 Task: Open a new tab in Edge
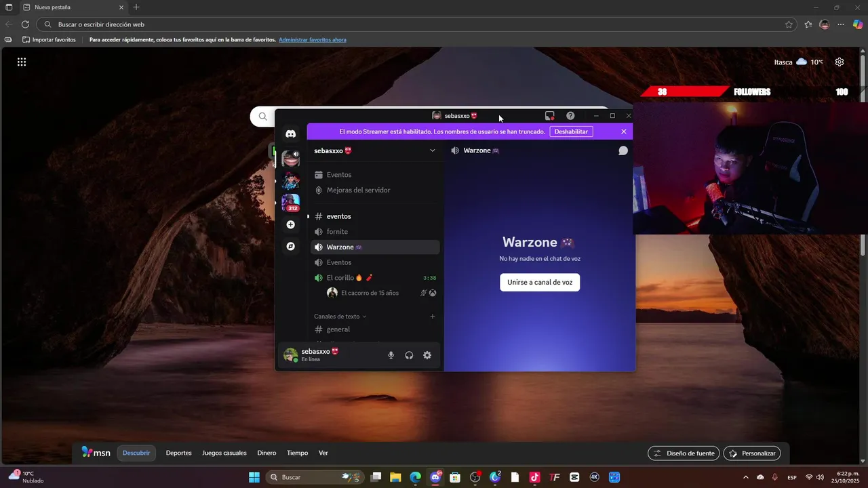(x=136, y=7)
